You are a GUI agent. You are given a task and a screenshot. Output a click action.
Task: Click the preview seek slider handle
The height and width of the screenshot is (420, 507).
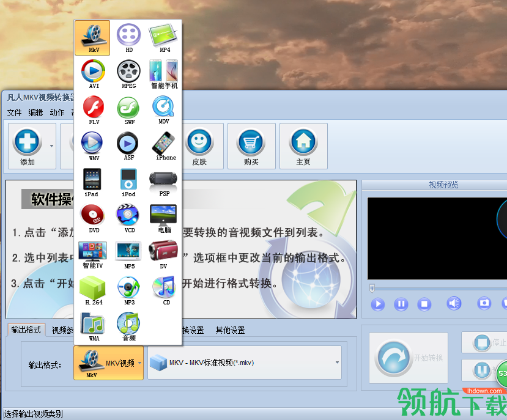[x=372, y=288]
